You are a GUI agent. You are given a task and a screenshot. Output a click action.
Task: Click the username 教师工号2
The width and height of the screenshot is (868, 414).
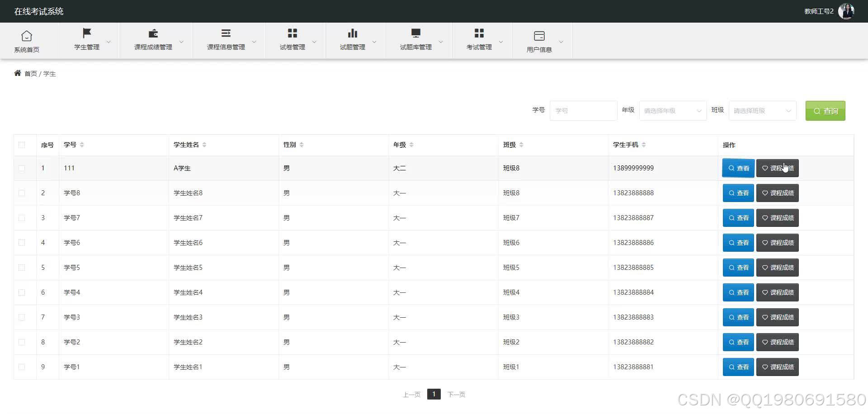coord(819,11)
